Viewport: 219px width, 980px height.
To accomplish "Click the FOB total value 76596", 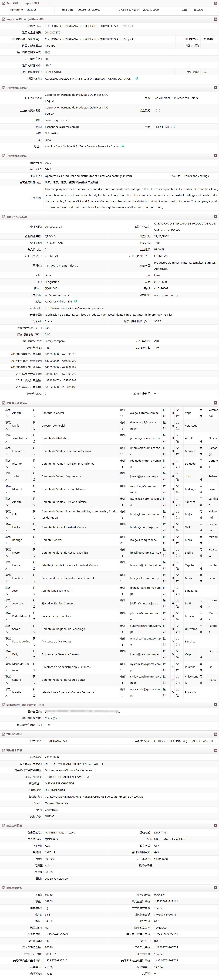I will pos(49,947).
